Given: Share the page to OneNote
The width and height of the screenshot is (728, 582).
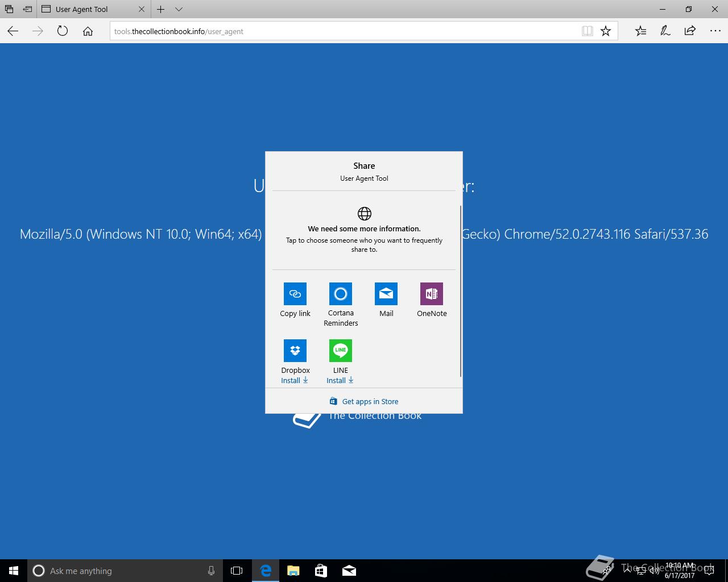Looking at the screenshot, I should pos(432,294).
